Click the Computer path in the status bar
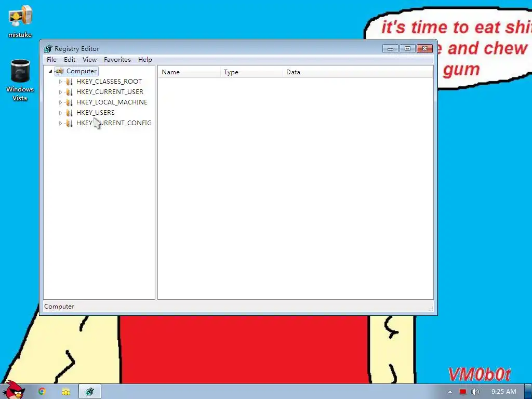 (x=59, y=307)
